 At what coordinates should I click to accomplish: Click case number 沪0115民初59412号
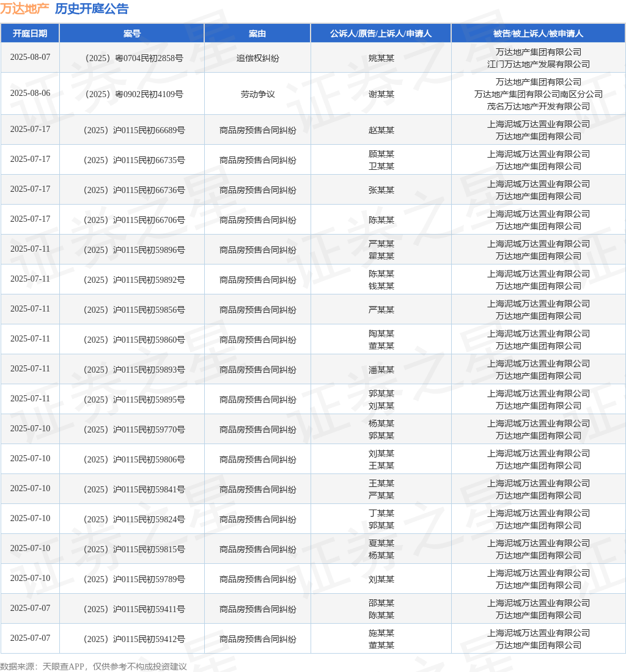tap(134, 640)
